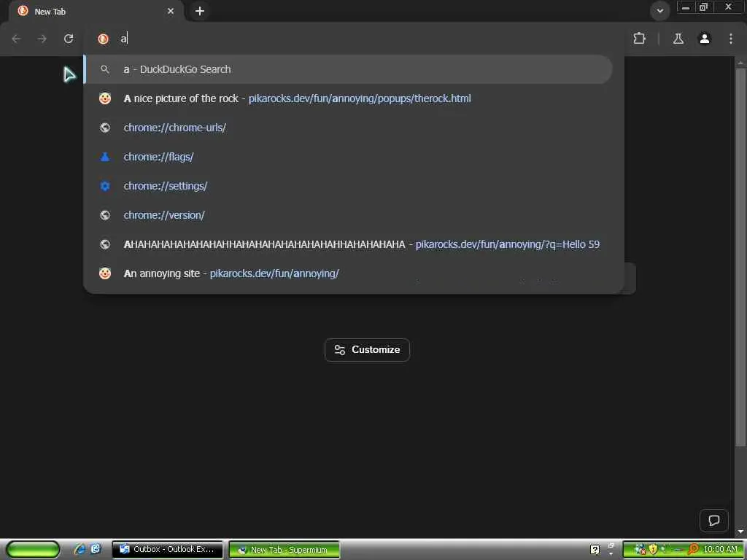Image resolution: width=747 pixels, height=560 pixels.
Task: Click the magnifier tray icon near the clock
Action: [693, 550]
